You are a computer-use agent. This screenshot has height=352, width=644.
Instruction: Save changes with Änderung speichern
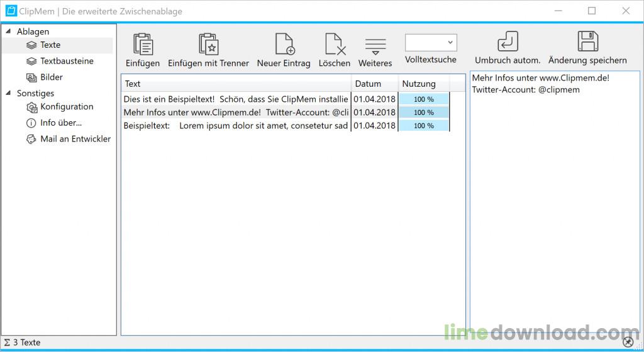coord(587,42)
